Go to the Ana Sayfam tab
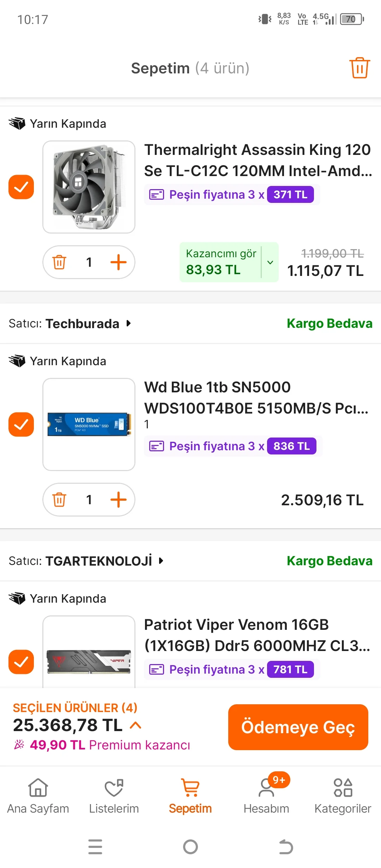This screenshot has height=868, width=381. coord(38,794)
